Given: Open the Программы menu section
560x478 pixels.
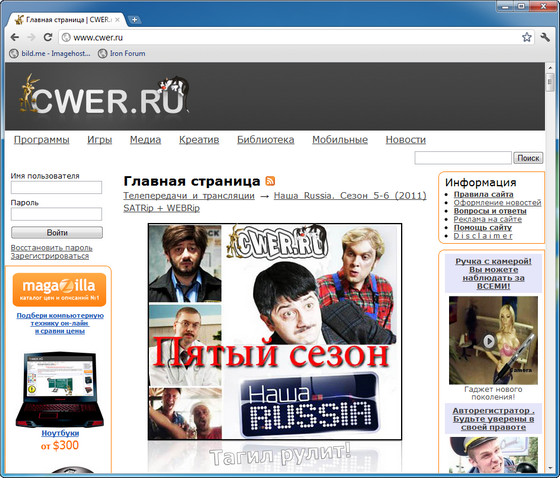Looking at the screenshot, I should pos(41,140).
